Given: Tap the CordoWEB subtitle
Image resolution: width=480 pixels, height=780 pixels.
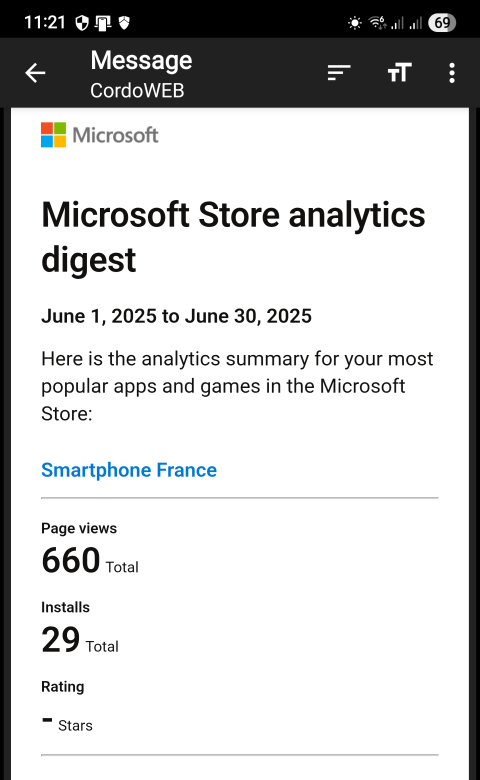Looking at the screenshot, I should [137, 91].
